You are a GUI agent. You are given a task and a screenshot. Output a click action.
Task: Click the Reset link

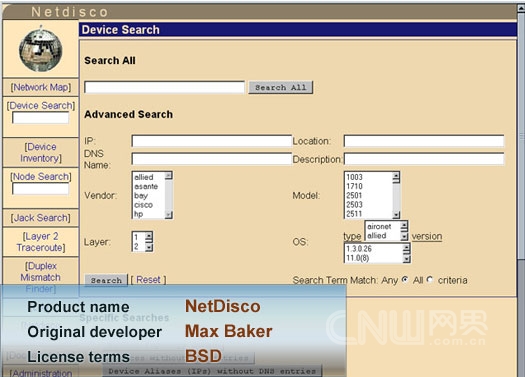tap(148, 280)
